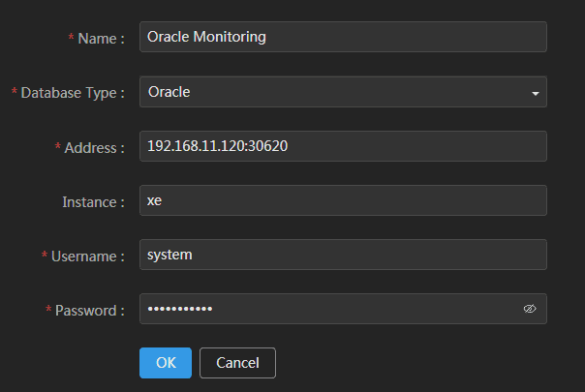Image resolution: width=585 pixels, height=392 pixels.
Task: Click the Name label
Action: [101, 39]
